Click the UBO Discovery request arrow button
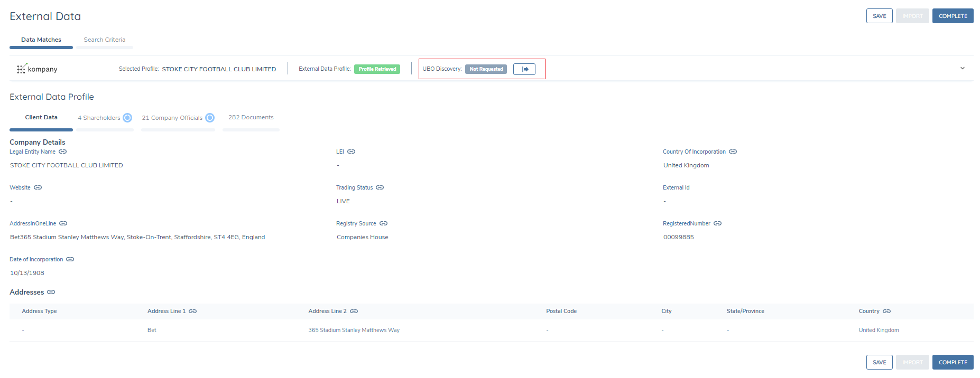The height and width of the screenshot is (378, 980). 524,69
